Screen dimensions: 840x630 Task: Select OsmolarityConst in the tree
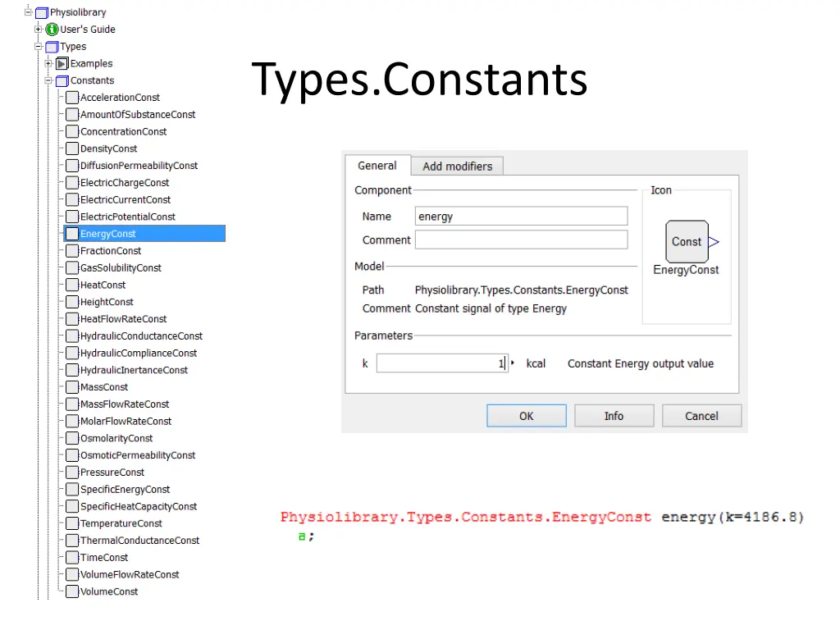116,439
